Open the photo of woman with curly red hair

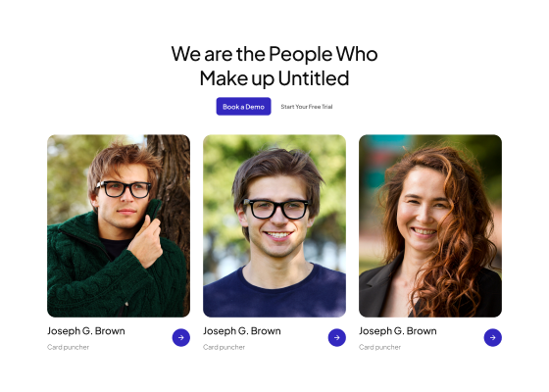[430, 225]
